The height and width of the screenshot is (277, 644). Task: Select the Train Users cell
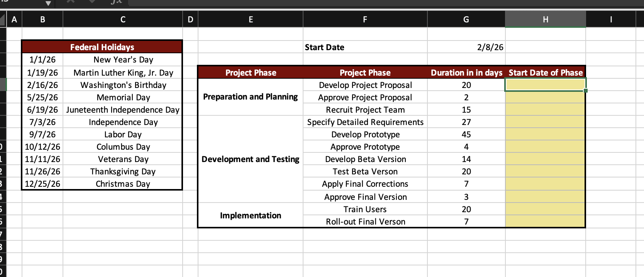coord(365,209)
